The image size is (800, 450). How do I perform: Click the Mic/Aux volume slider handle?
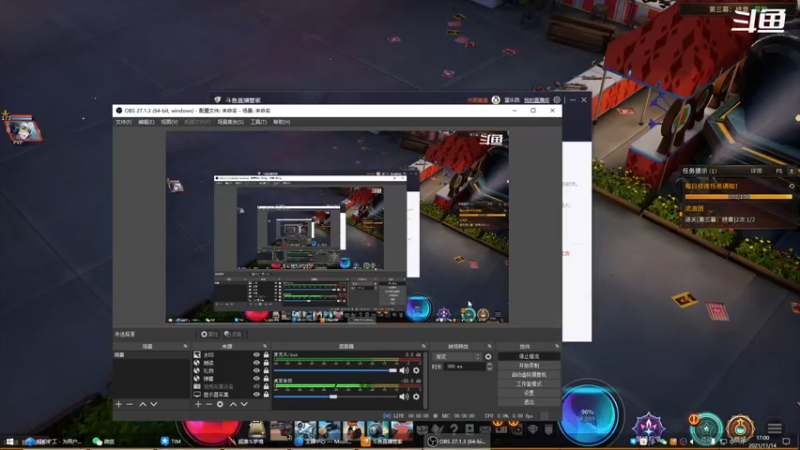tap(393, 370)
